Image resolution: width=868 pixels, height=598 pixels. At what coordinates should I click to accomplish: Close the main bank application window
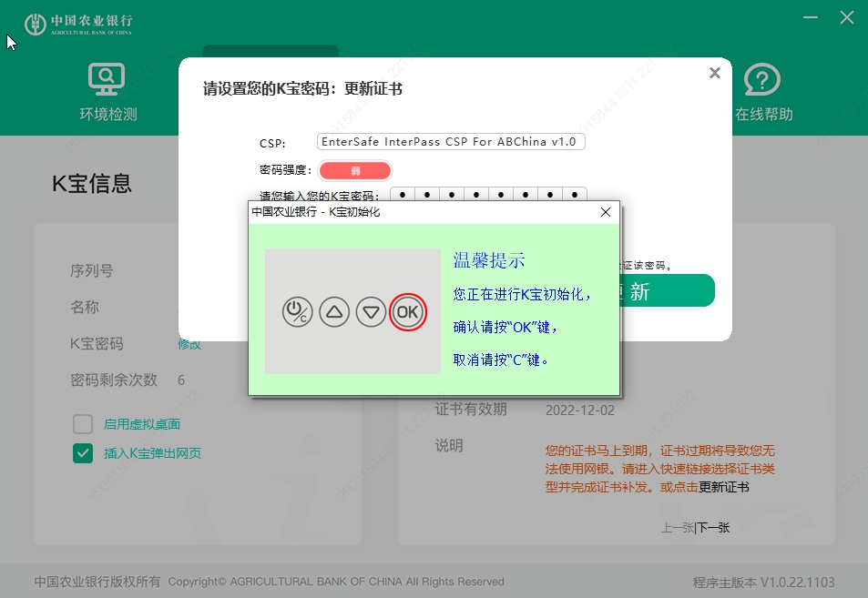[846, 17]
